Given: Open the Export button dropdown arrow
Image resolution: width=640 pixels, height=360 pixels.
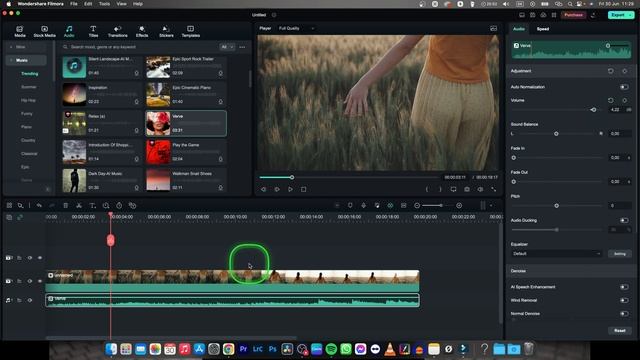Looking at the screenshot, I should tap(631, 15).
